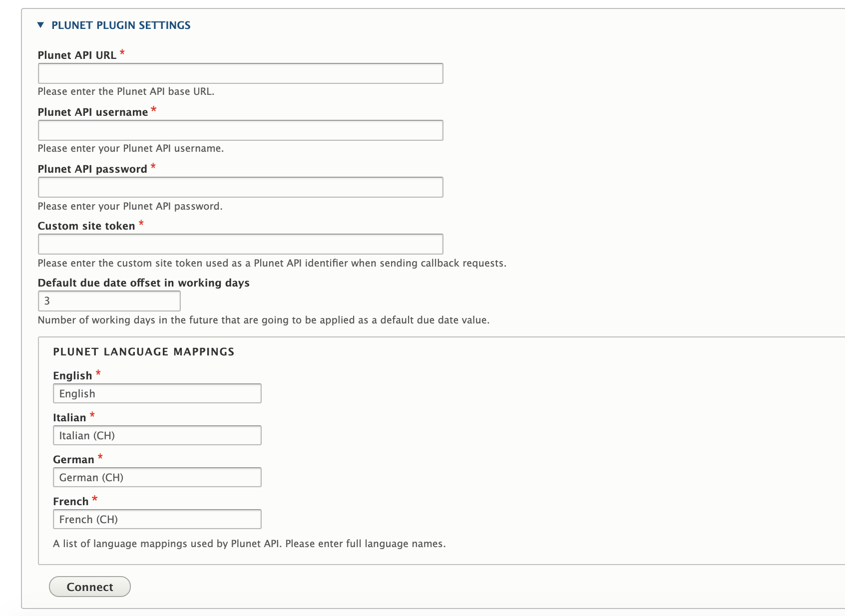
Task: Select the German (CH) mapping field
Action: click(157, 477)
